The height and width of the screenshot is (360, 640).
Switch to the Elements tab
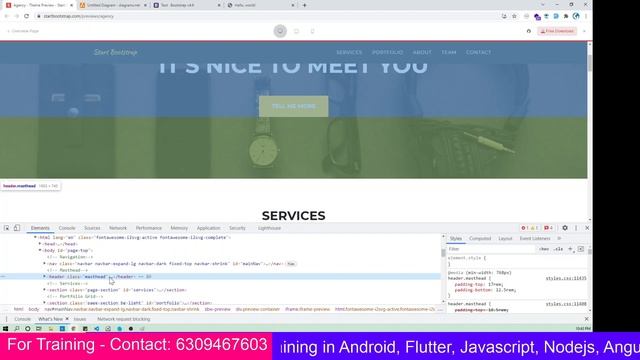[x=40, y=228]
